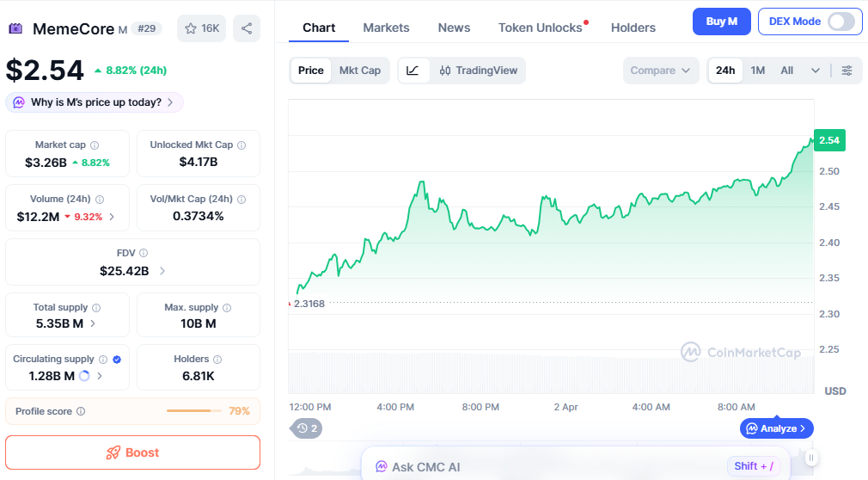
Task: Click the history clock badge showing 2
Action: tap(306, 428)
